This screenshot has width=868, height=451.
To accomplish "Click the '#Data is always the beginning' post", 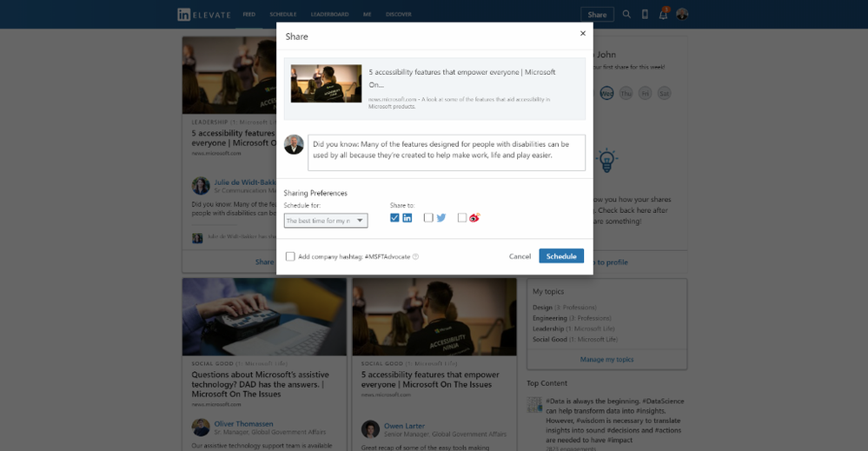I will pos(614,421).
